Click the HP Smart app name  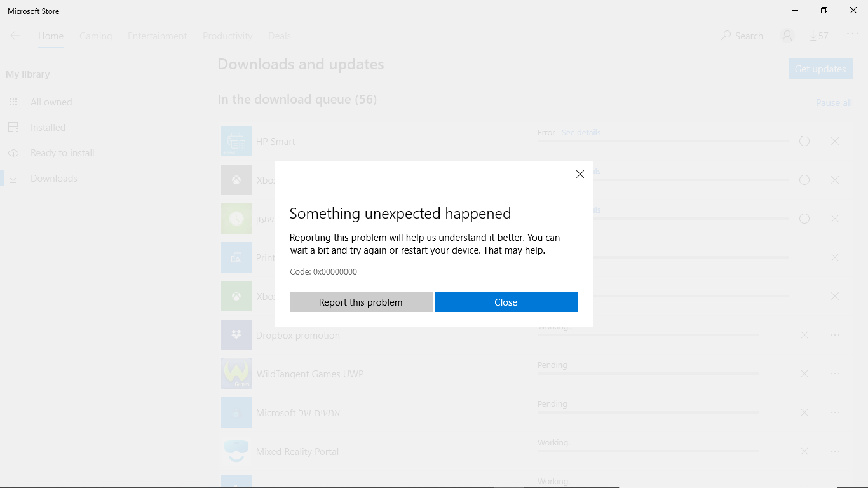pos(276,142)
